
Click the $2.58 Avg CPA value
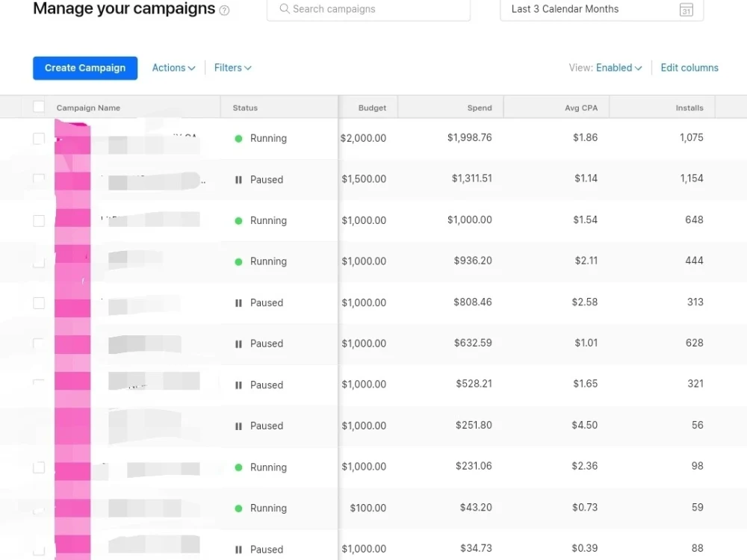point(585,302)
